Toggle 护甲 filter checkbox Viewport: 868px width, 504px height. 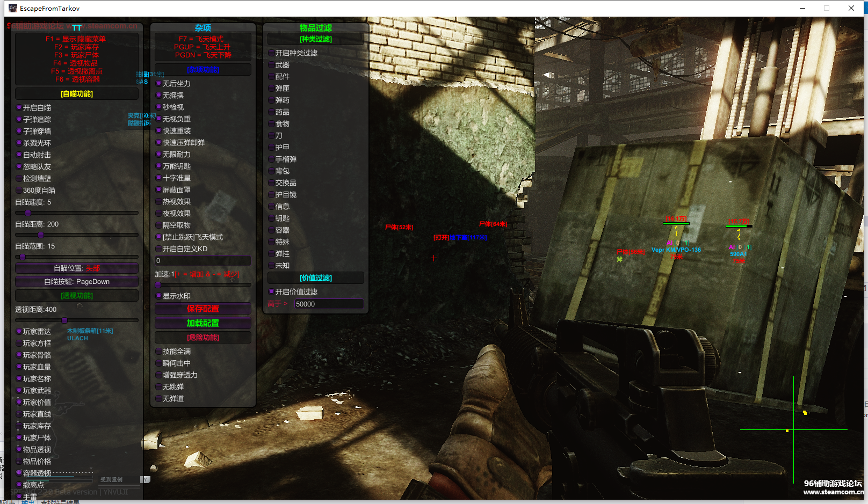(272, 147)
